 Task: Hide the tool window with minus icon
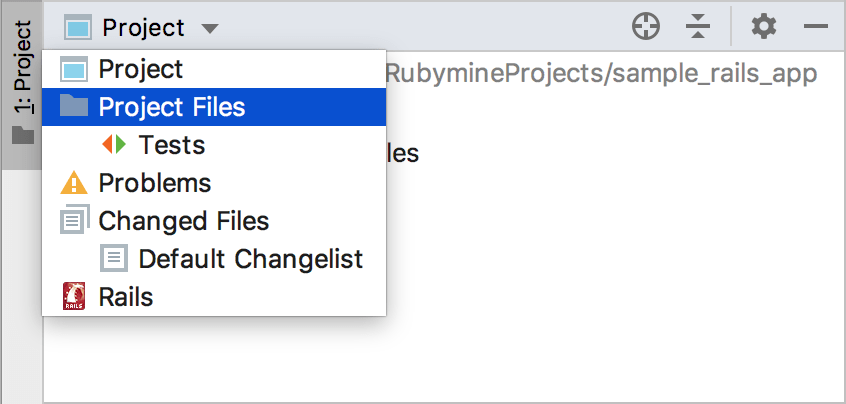(816, 26)
